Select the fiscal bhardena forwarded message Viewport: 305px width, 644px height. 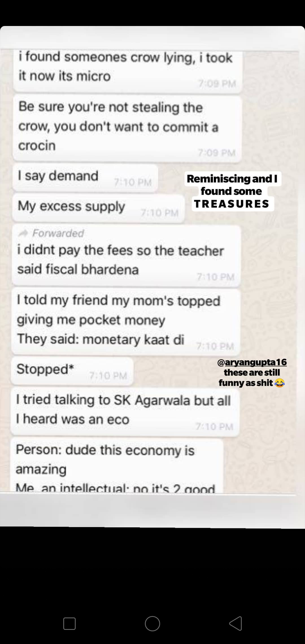[x=126, y=255]
